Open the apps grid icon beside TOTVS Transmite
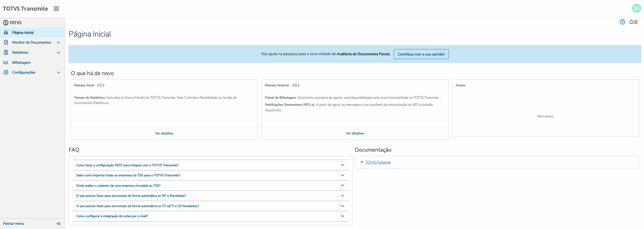Image resolution: width=644 pixels, height=229 pixels. click(56, 9)
